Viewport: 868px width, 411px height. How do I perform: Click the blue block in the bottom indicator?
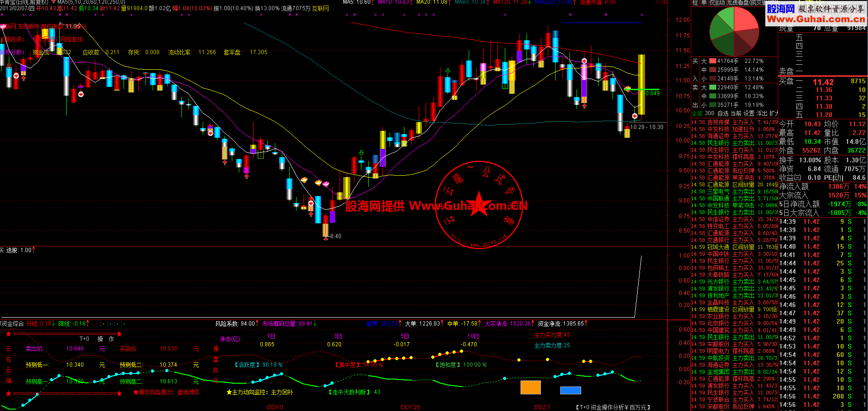[570, 391]
